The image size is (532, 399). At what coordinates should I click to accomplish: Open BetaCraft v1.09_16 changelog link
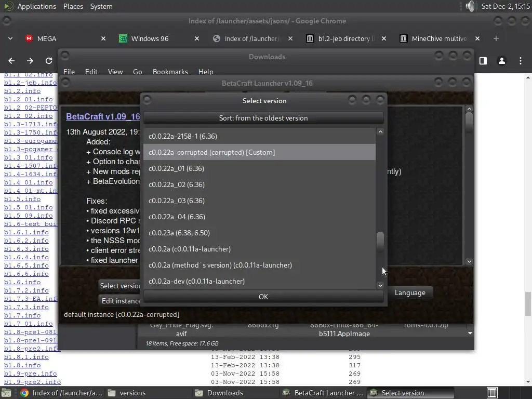click(x=103, y=116)
